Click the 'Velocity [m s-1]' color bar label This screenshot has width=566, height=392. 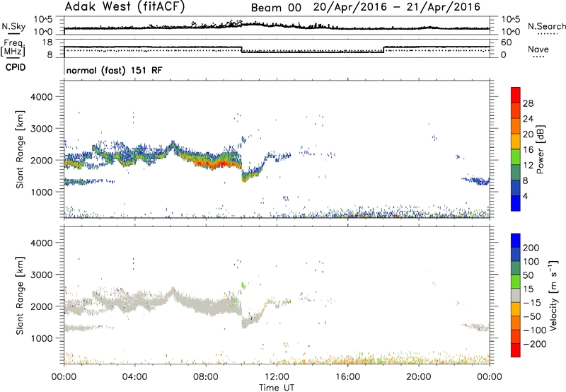point(553,295)
